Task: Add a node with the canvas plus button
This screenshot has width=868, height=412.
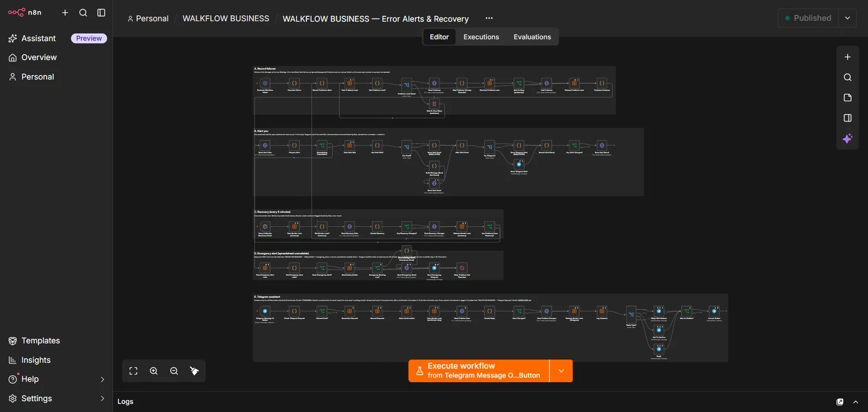Action: [847, 57]
